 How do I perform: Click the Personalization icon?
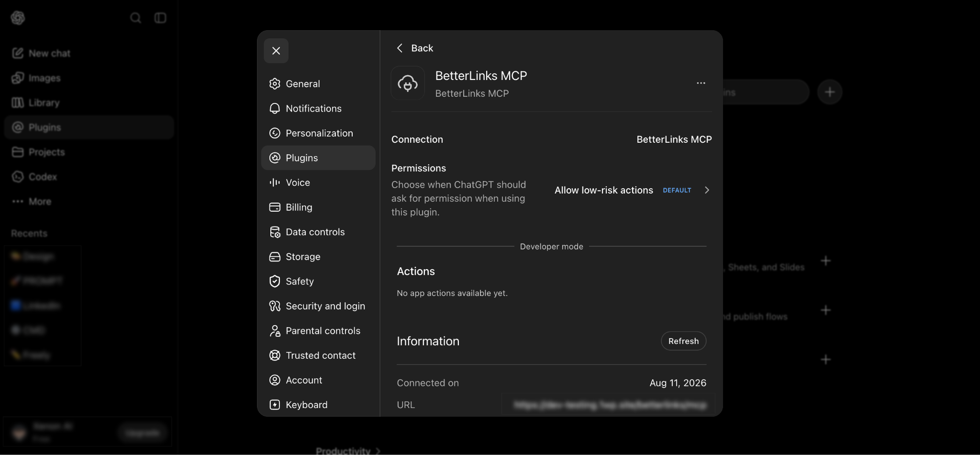coord(275,133)
